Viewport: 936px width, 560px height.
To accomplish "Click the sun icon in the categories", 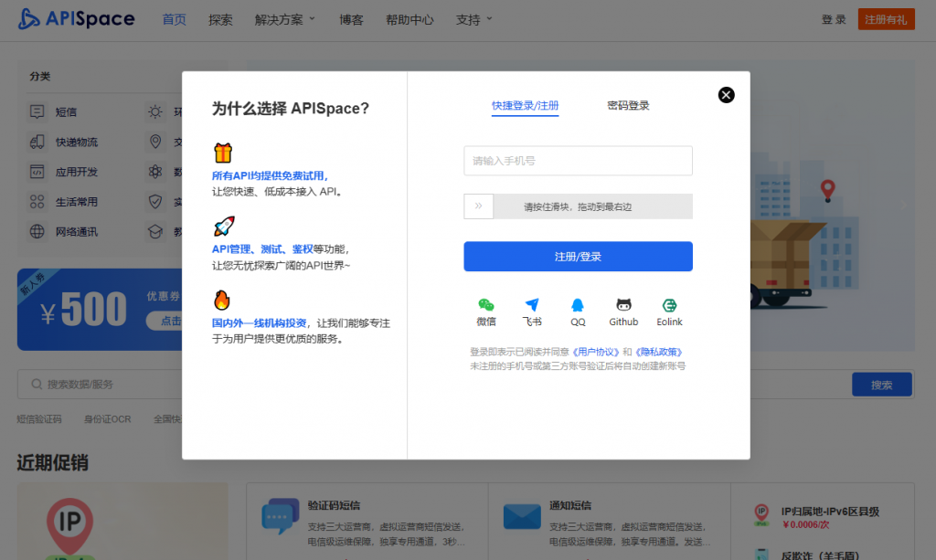I will click(x=155, y=111).
